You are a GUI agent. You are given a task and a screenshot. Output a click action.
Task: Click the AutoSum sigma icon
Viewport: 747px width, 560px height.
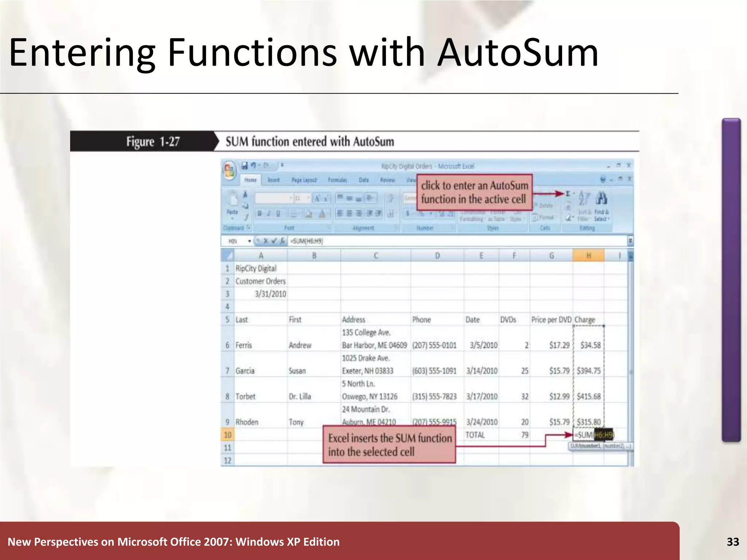(x=568, y=194)
